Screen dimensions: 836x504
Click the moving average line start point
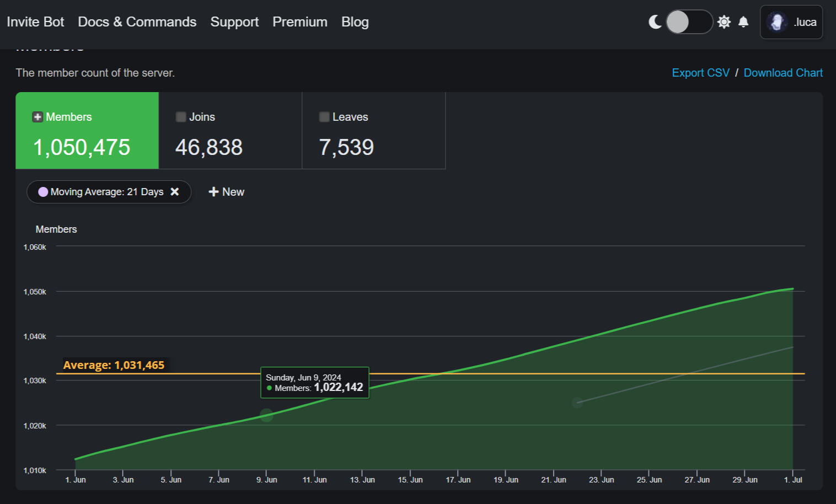coord(577,403)
